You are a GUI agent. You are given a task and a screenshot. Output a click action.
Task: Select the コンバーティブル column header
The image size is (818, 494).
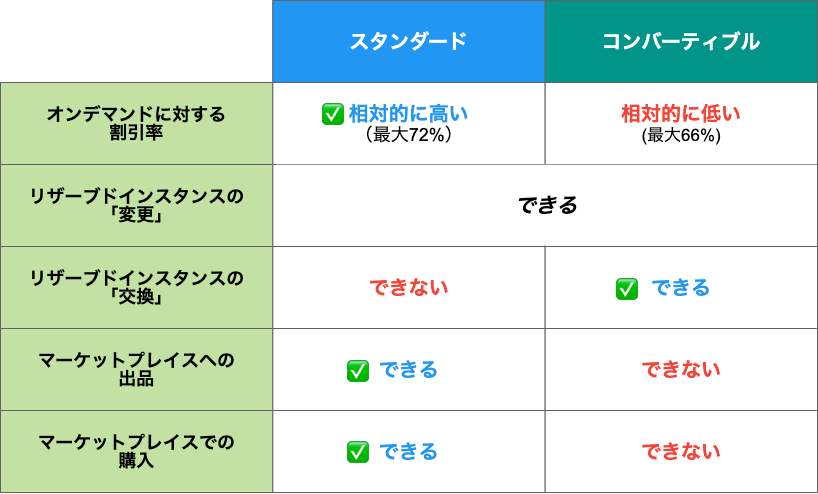pyautogui.click(x=681, y=41)
